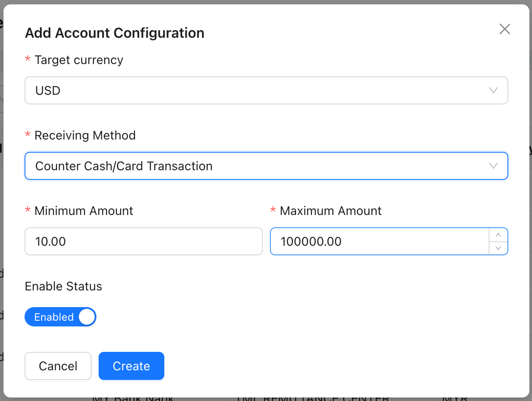The image size is (532, 401).
Task: Click the Minimum Amount label
Action: pos(84,211)
